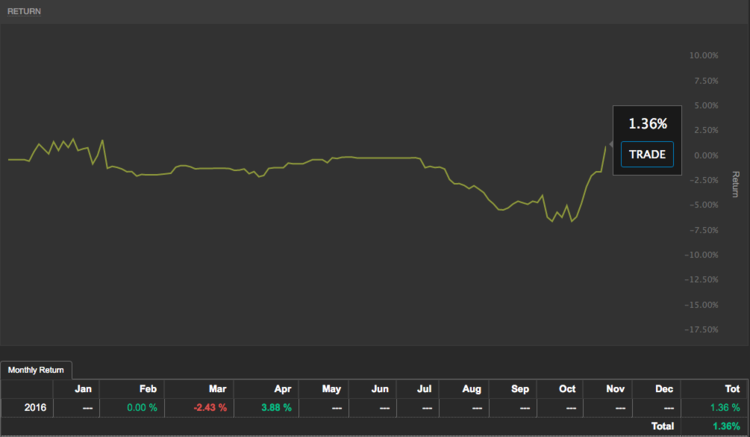The width and height of the screenshot is (750, 437).
Task: Click the return line's final point
Action: 606,146
